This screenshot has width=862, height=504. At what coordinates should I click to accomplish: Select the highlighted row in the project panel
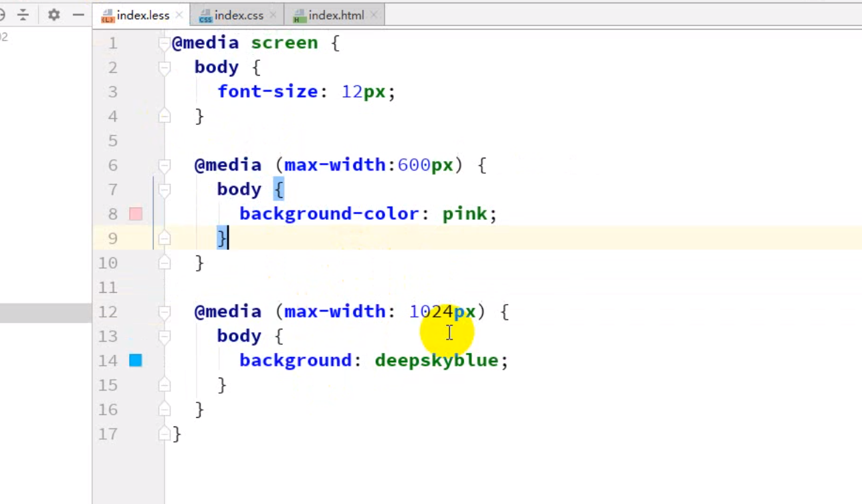click(45, 313)
